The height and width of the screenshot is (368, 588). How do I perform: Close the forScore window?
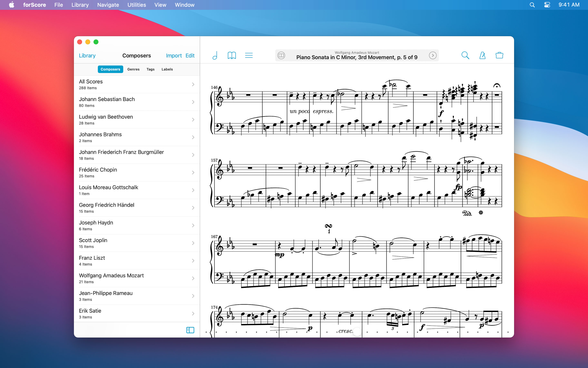click(79, 42)
